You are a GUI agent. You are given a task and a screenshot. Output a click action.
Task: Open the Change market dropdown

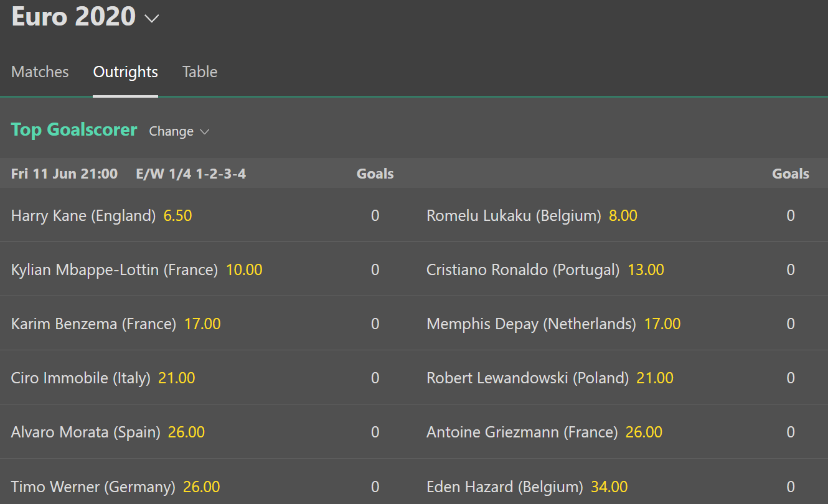pos(179,131)
